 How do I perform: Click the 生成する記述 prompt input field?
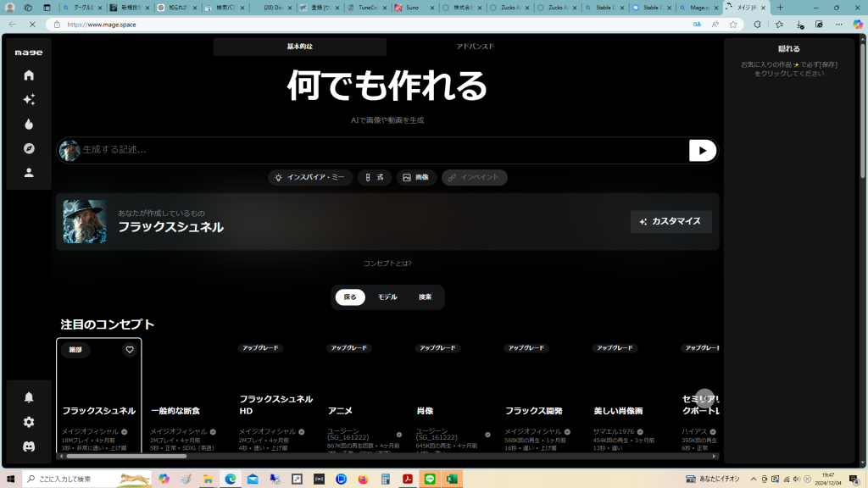point(381,150)
